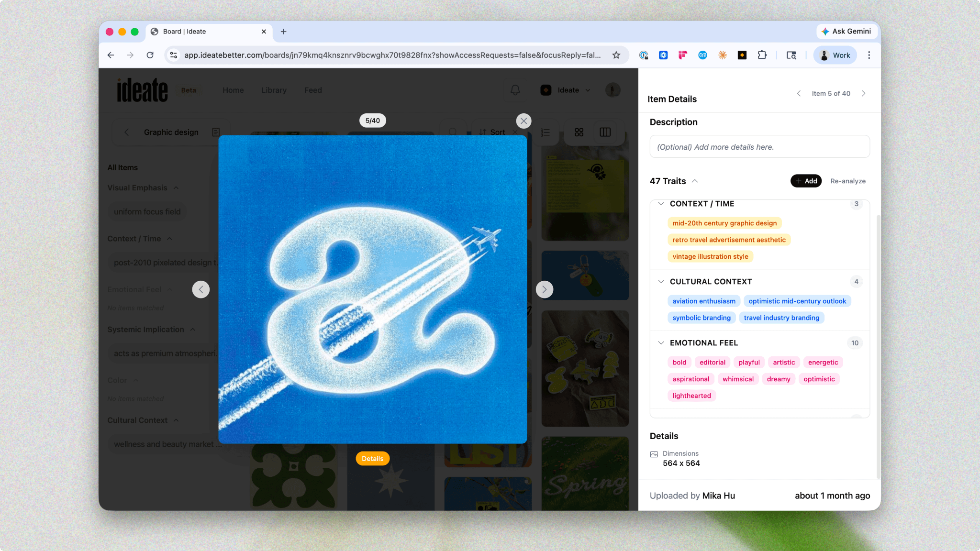Go to previous image with left arrow
This screenshot has width=980, height=551.
point(201,289)
